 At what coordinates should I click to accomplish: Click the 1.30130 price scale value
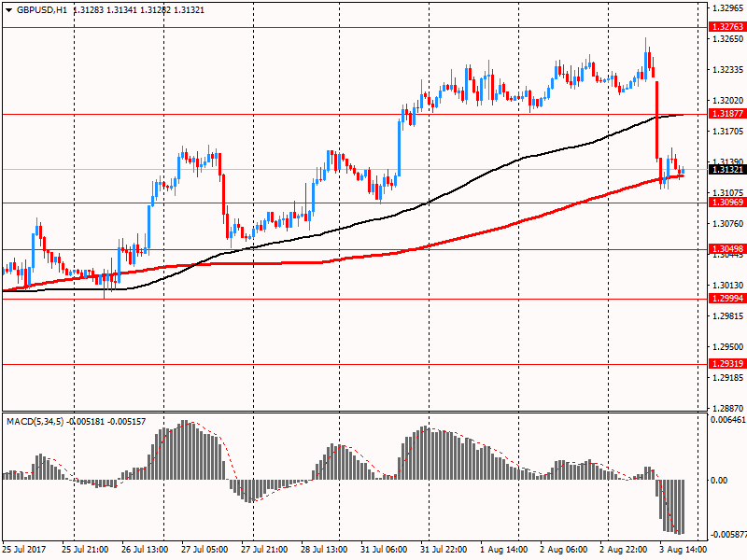pos(727,286)
